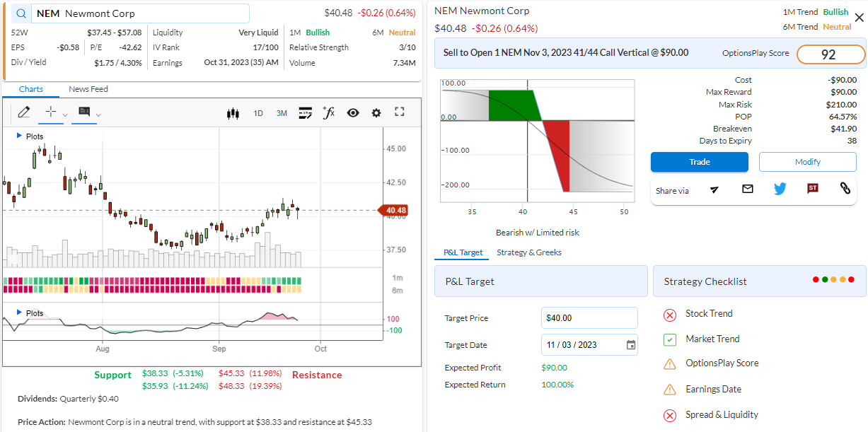Click the warning icon beside OptionsPlay Score

(x=669, y=364)
